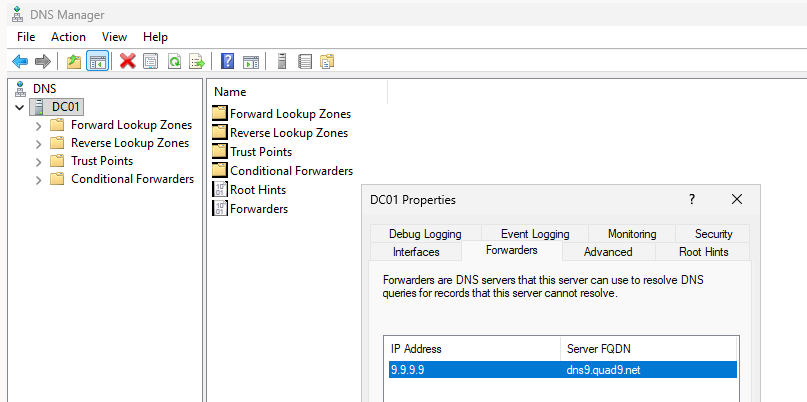
Task: Open the Debug Logging tab
Action: coord(425,234)
